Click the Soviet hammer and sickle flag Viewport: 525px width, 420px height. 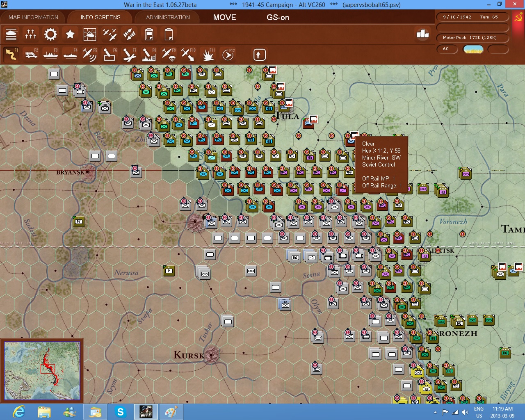pyautogui.click(x=518, y=18)
